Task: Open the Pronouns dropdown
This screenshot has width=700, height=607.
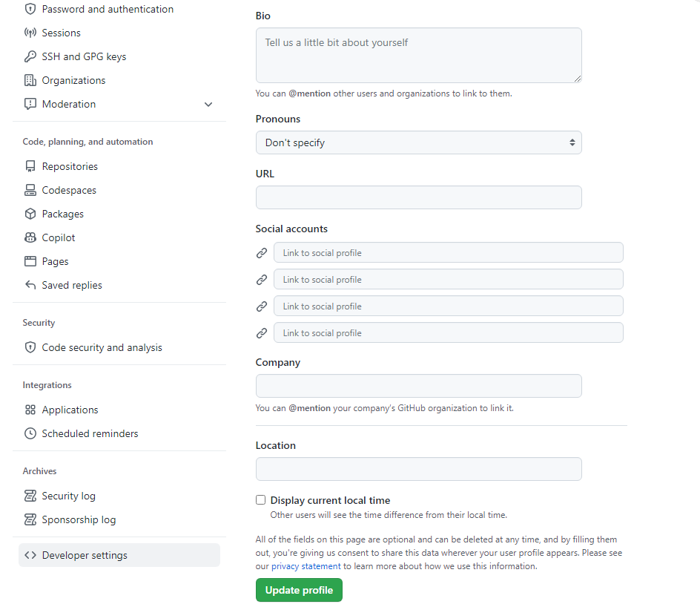Action: click(418, 142)
